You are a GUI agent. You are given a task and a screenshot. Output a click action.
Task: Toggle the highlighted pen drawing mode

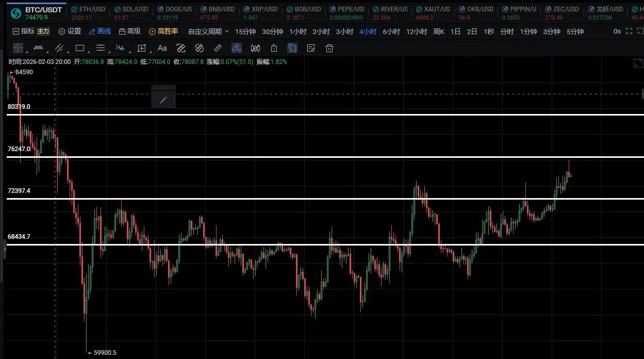coord(237,48)
